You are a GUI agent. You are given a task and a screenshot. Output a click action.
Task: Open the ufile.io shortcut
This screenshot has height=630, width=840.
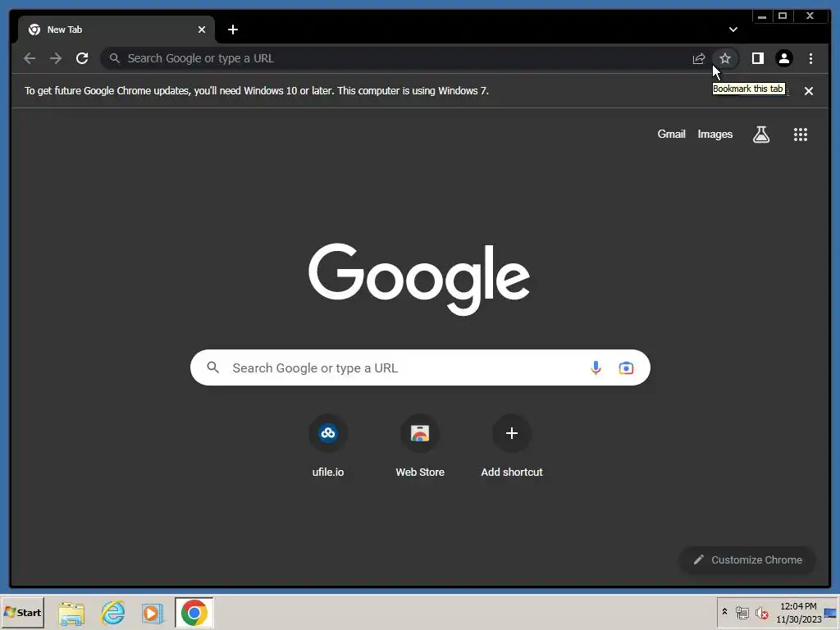pyautogui.click(x=328, y=446)
